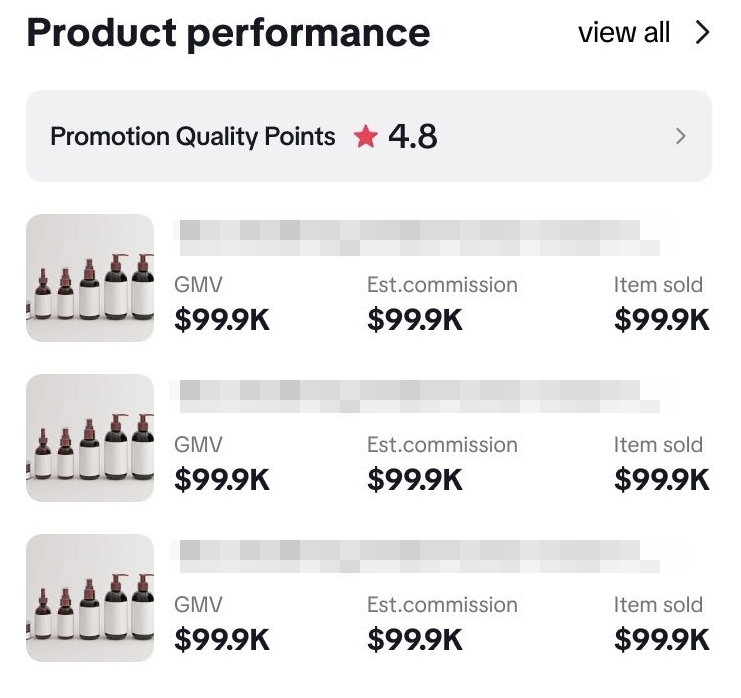Select the 4.8 quality score

[x=413, y=136]
